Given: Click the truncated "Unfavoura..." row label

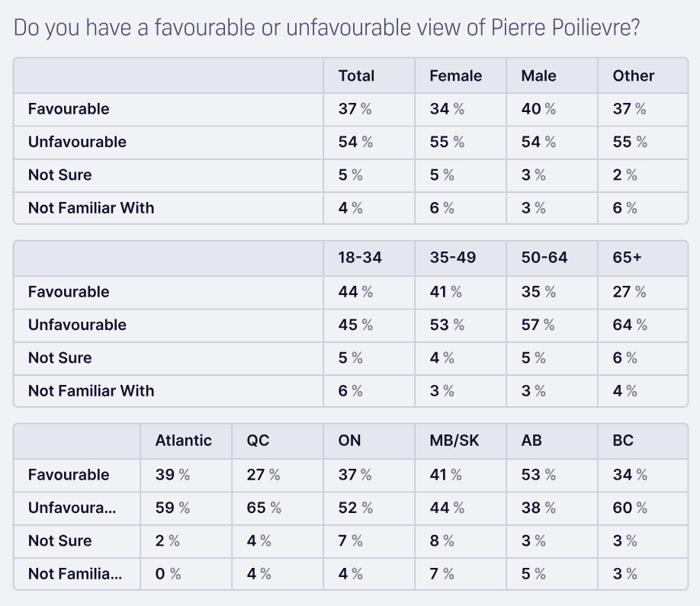Looking at the screenshot, I should click(x=72, y=508).
